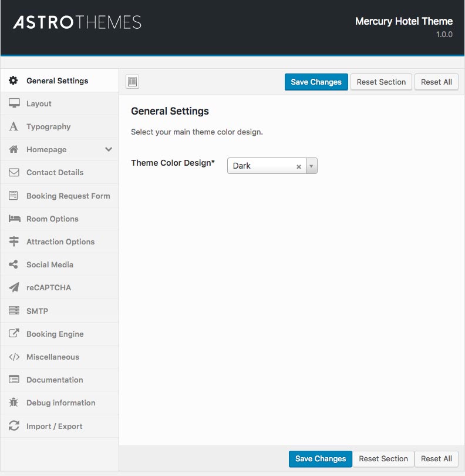Viewport: 465px width, 476px height.
Task: Click the top Save Changes button
Action: (316, 82)
